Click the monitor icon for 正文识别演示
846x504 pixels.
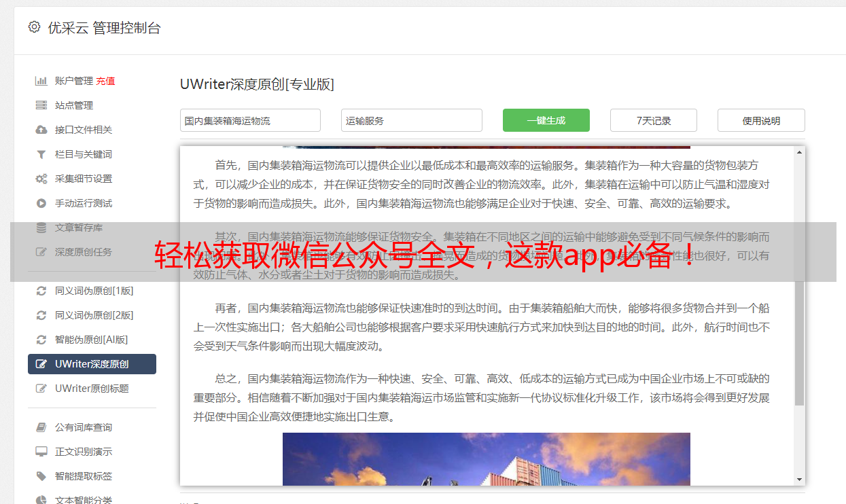coord(41,452)
